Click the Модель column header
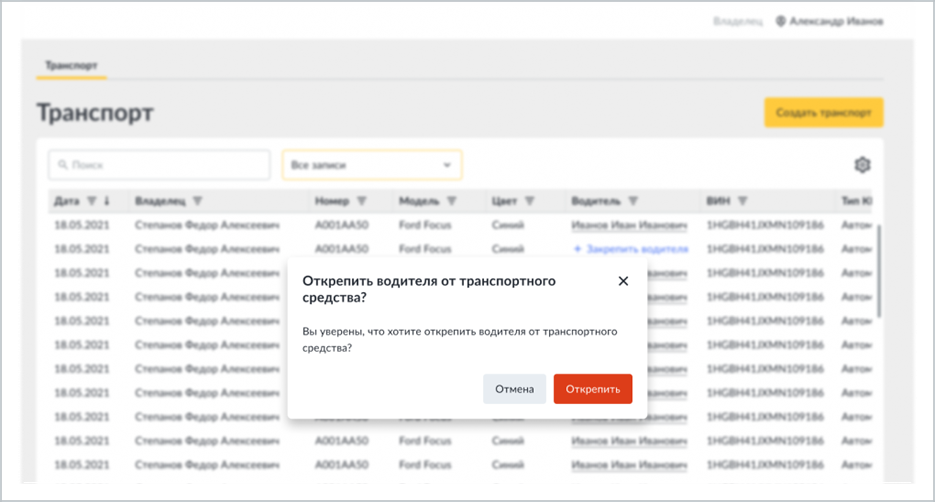Screen dimensions: 935x502 [x=419, y=201]
